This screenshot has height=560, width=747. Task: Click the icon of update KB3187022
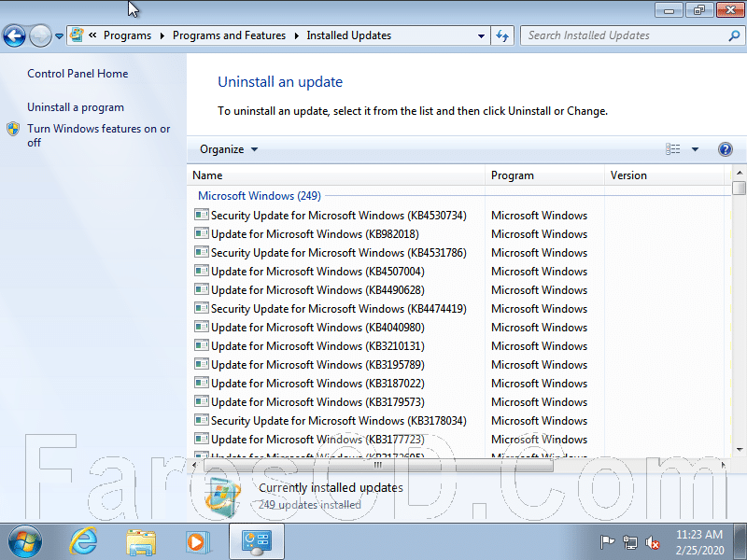point(202,383)
